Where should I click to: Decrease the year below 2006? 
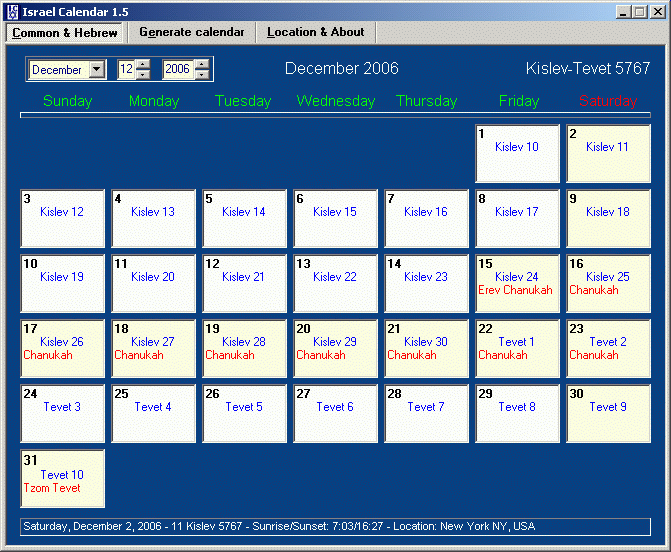pyautogui.click(x=202, y=74)
